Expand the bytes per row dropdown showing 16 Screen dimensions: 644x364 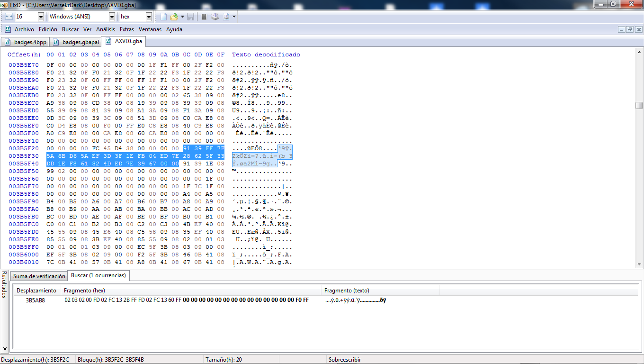click(x=41, y=17)
